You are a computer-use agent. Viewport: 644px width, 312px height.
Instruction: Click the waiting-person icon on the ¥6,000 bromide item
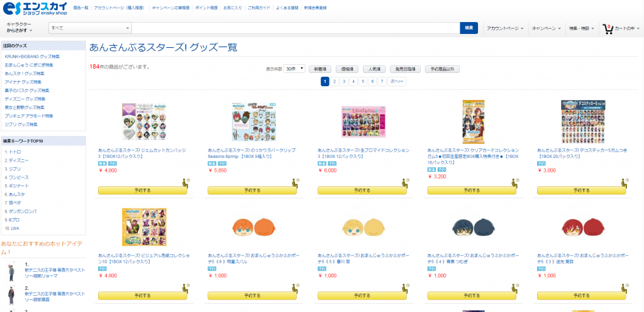tap(404, 183)
